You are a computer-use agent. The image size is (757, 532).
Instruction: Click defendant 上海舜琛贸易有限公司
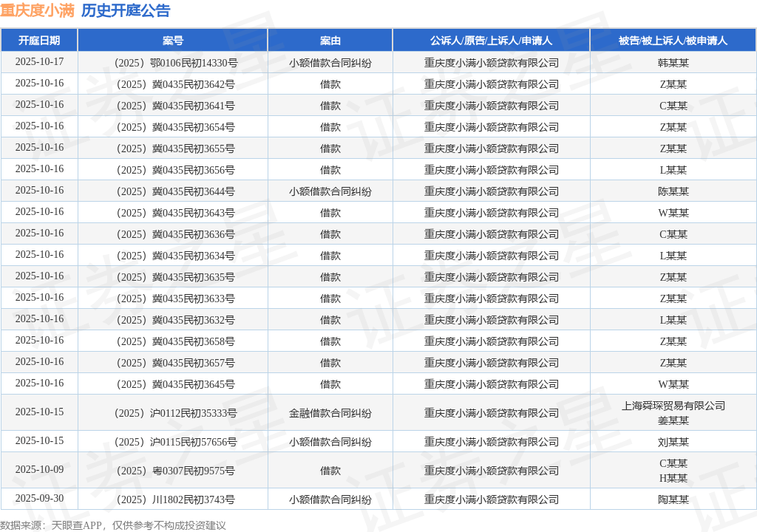click(673, 406)
